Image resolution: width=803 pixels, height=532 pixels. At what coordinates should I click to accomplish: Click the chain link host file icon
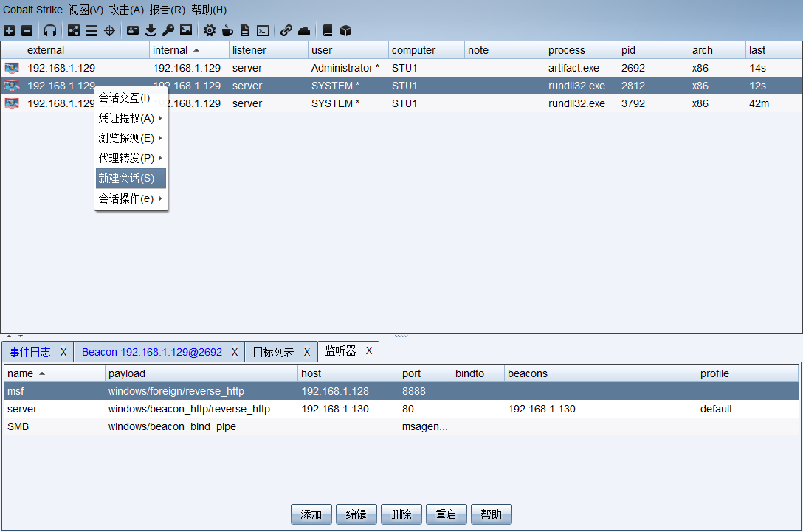[286, 31]
